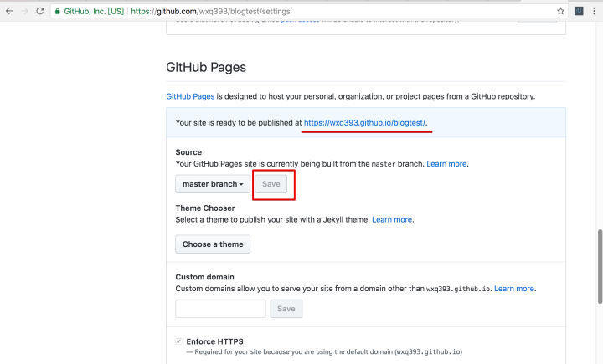
Task: Open the browser extension icon in the toolbar
Action: (x=579, y=11)
